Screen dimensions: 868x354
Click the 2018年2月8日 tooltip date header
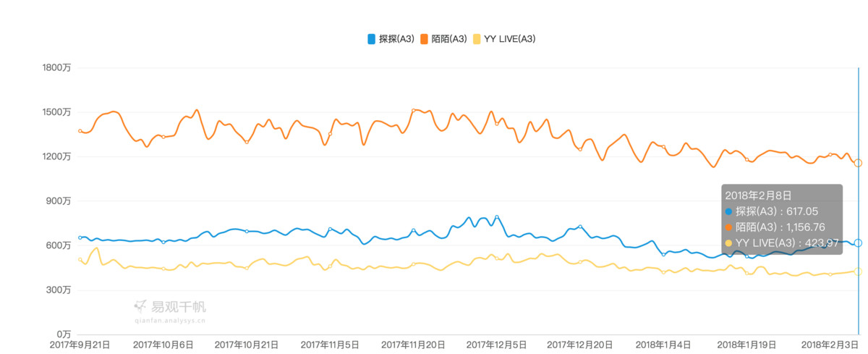point(758,195)
